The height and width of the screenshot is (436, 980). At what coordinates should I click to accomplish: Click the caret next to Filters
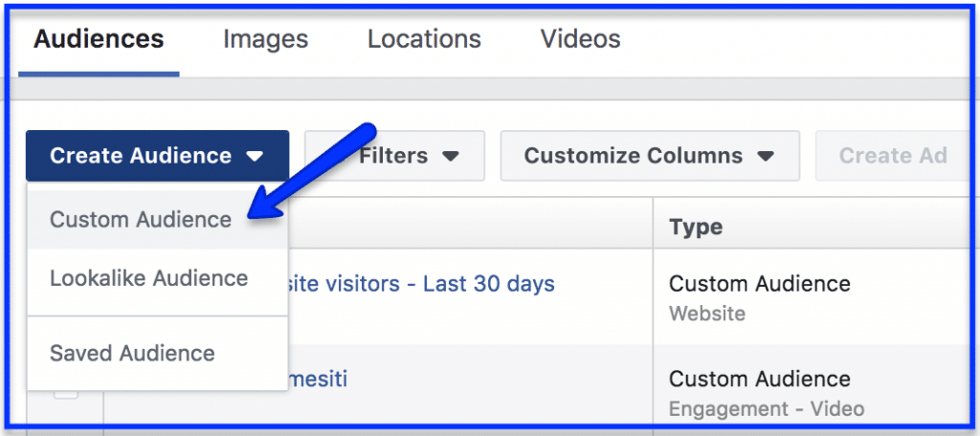click(451, 156)
